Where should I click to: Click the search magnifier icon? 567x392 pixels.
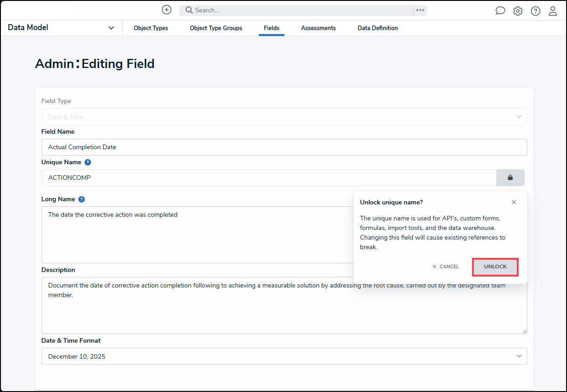[189, 10]
